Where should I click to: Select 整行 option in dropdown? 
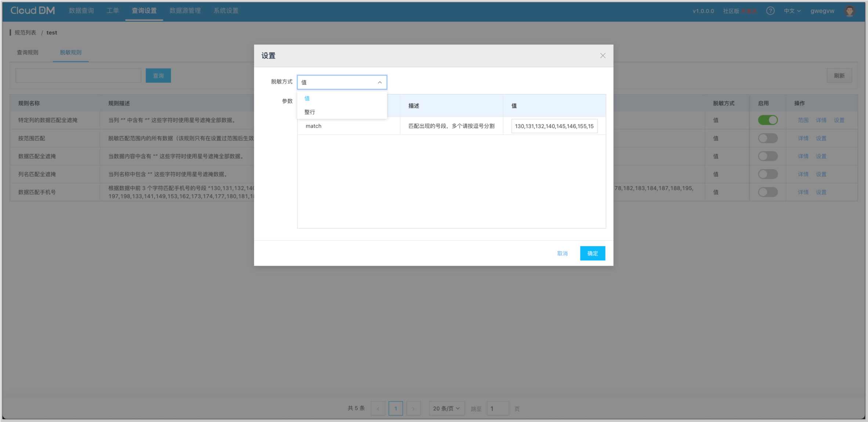coord(310,112)
